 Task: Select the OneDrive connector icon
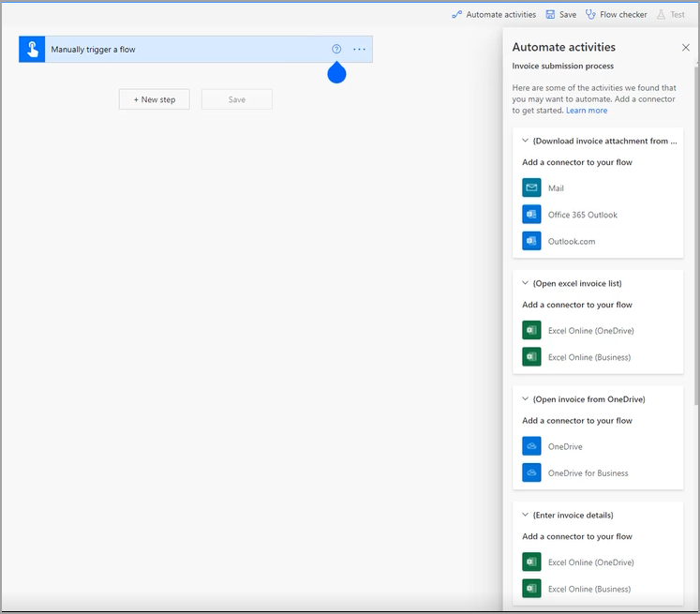tap(531, 446)
